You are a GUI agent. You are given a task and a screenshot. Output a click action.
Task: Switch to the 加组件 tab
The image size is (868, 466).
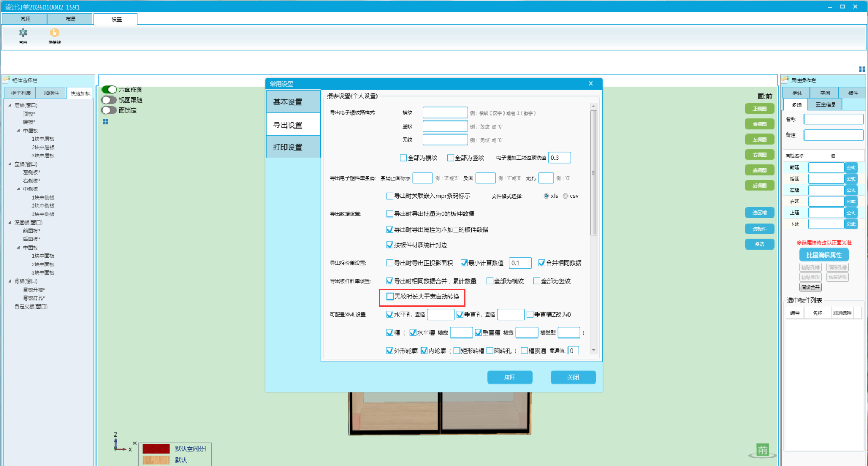[52, 93]
